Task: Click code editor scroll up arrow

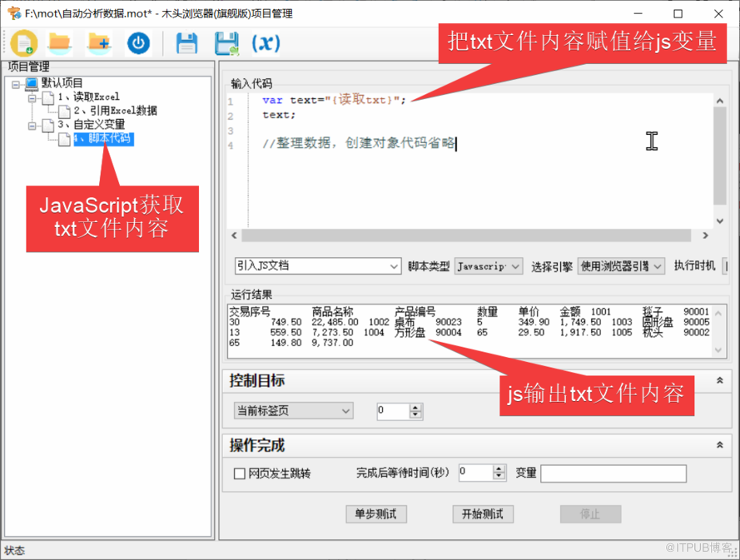Action: 720,101
